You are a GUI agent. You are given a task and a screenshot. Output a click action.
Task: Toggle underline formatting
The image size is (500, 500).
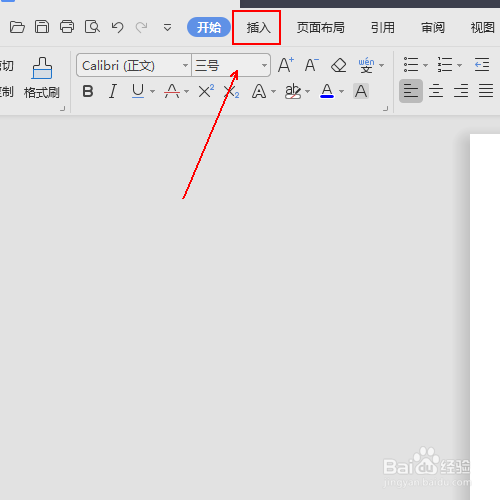click(x=138, y=91)
